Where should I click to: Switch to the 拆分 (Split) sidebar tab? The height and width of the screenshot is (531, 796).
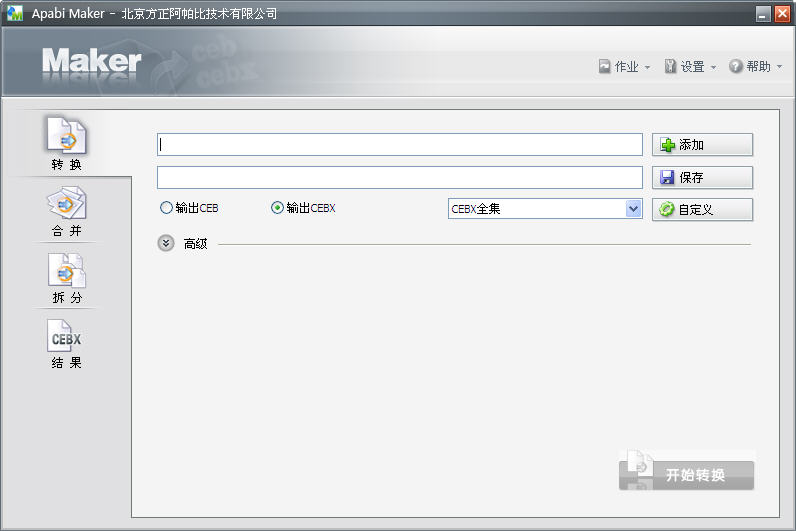point(67,279)
